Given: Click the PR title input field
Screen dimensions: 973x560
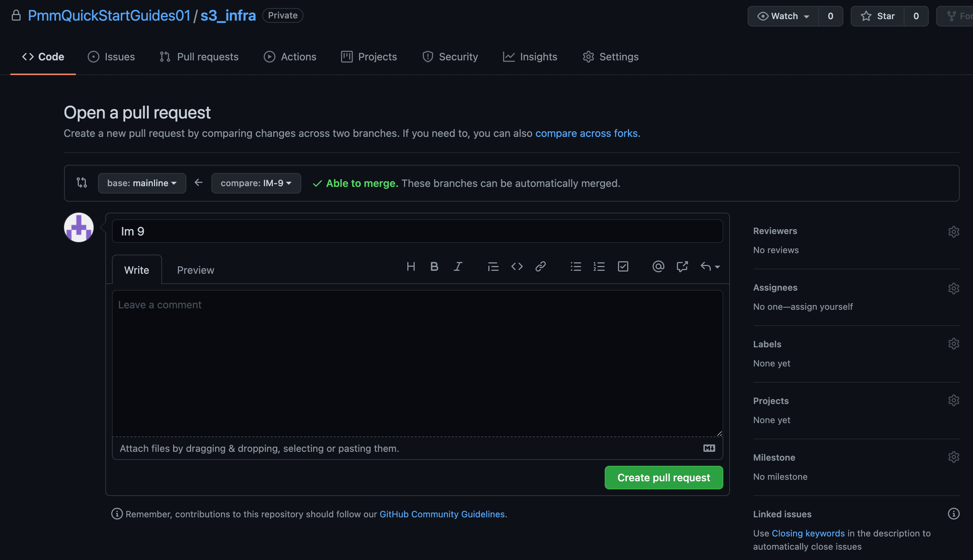Looking at the screenshot, I should 417,231.
